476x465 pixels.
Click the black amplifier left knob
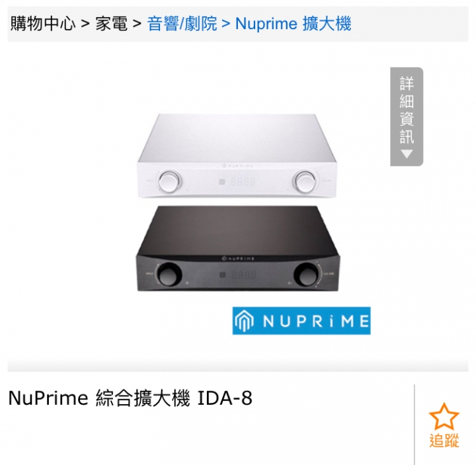point(169,275)
